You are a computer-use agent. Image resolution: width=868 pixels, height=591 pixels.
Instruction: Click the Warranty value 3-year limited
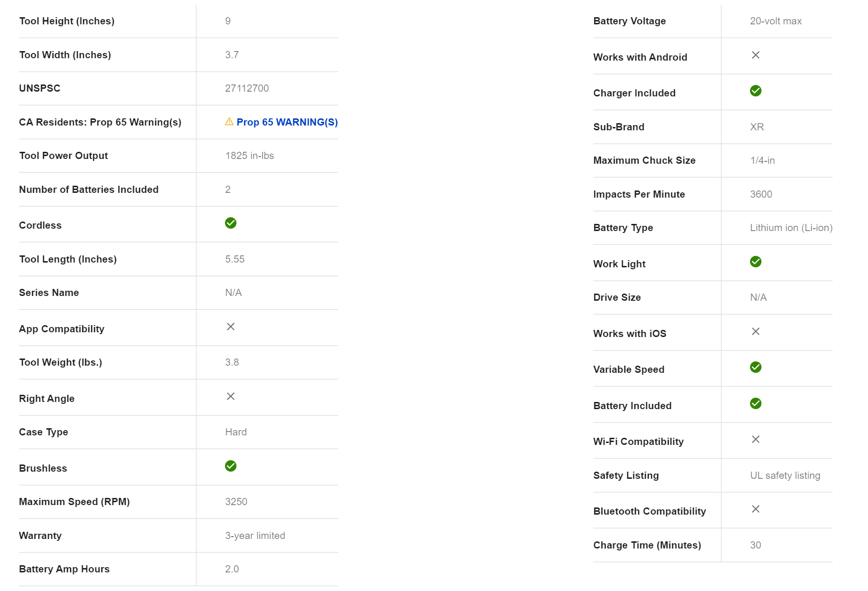tap(255, 536)
